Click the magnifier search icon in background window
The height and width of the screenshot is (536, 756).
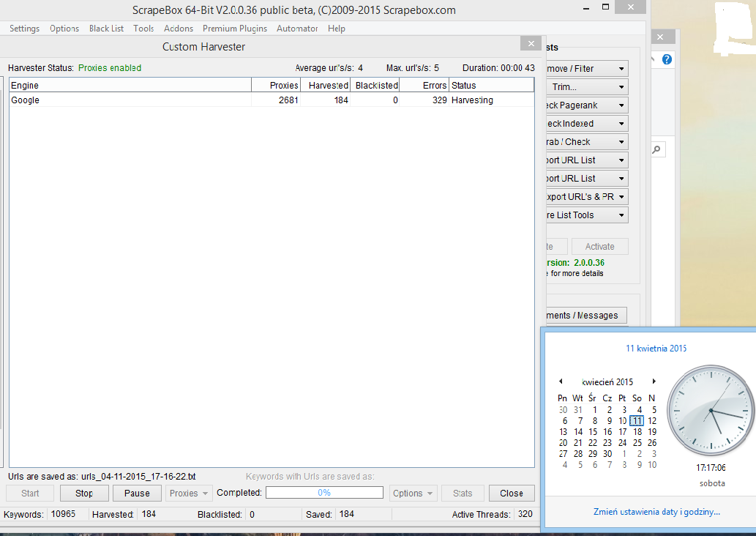coord(656,149)
